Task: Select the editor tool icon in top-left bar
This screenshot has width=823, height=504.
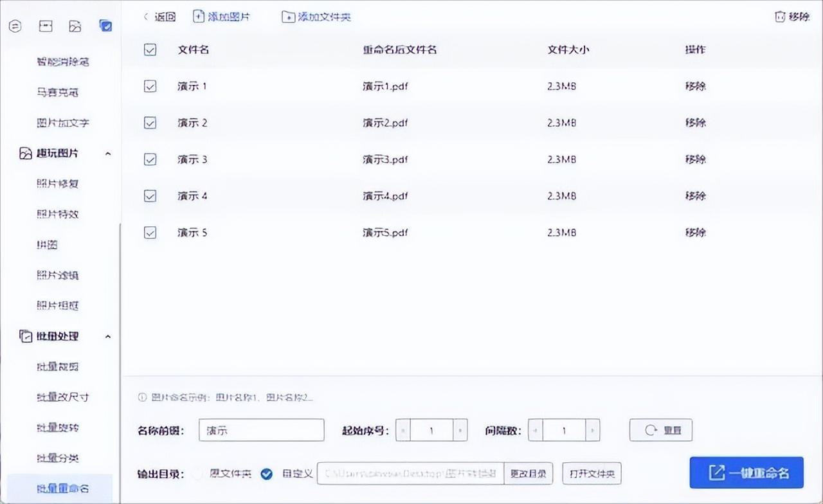Action: coord(45,26)
